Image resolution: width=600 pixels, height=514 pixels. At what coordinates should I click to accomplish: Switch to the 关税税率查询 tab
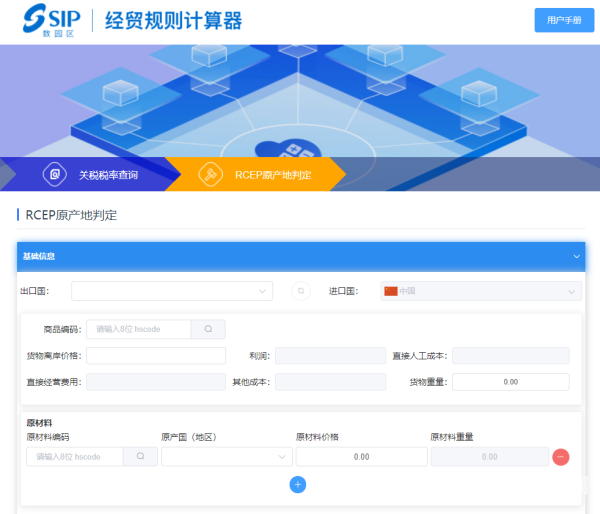click(108, 175)
